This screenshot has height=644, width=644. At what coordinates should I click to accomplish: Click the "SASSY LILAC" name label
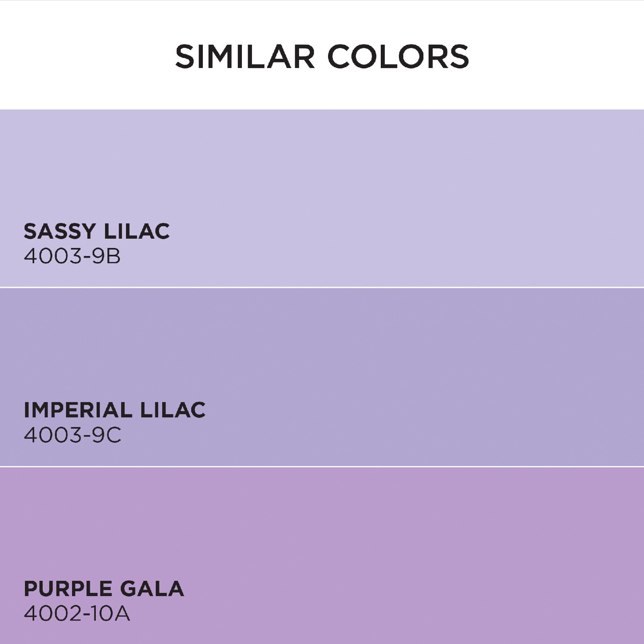97,231
